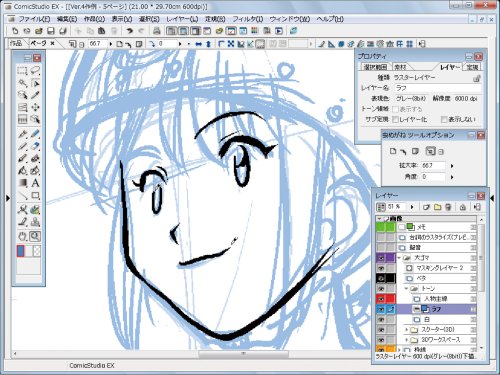Select the gradient tool
Screen dimensions: 500x375
click(22, 183)
